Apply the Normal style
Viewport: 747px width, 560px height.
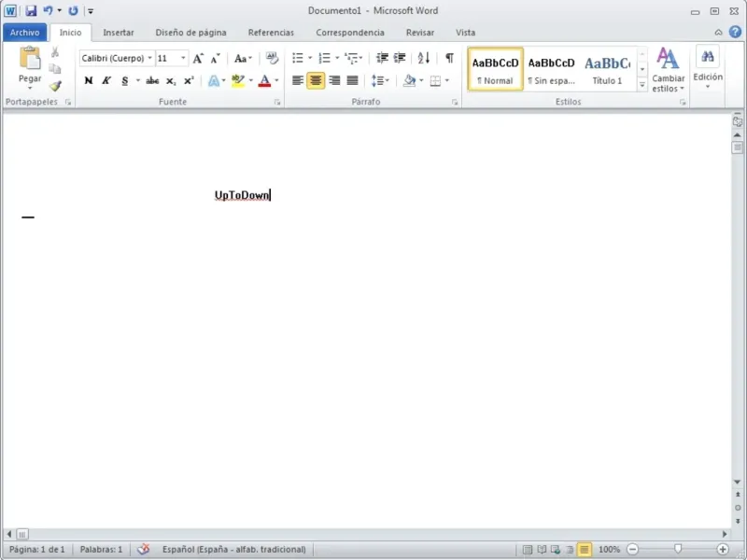pyautogui.click(x=496, y=69)
